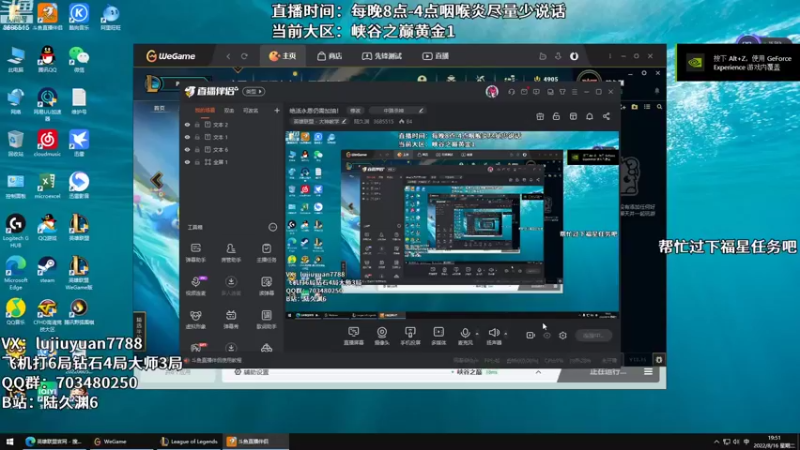This screenshot has width=800, height=450.
Task: Open the share icon in streaming companion
Action: coord(606,116)
